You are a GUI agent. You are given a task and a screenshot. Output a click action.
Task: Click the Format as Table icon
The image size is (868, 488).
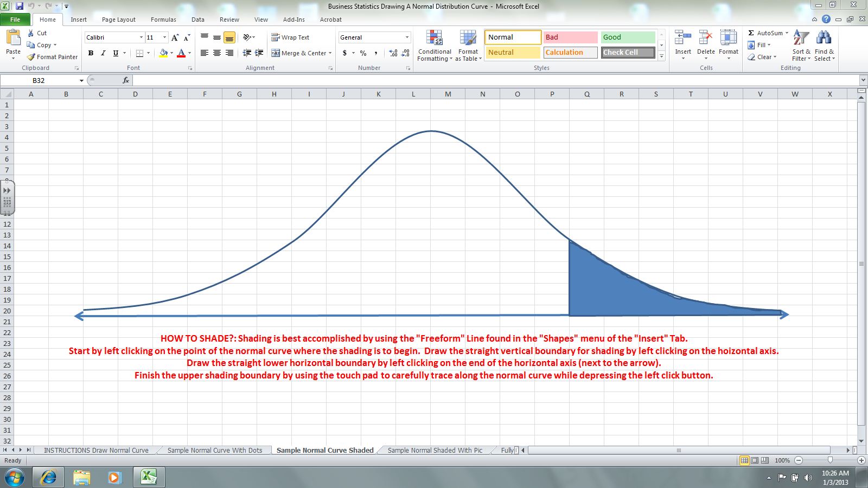(468, 38)
